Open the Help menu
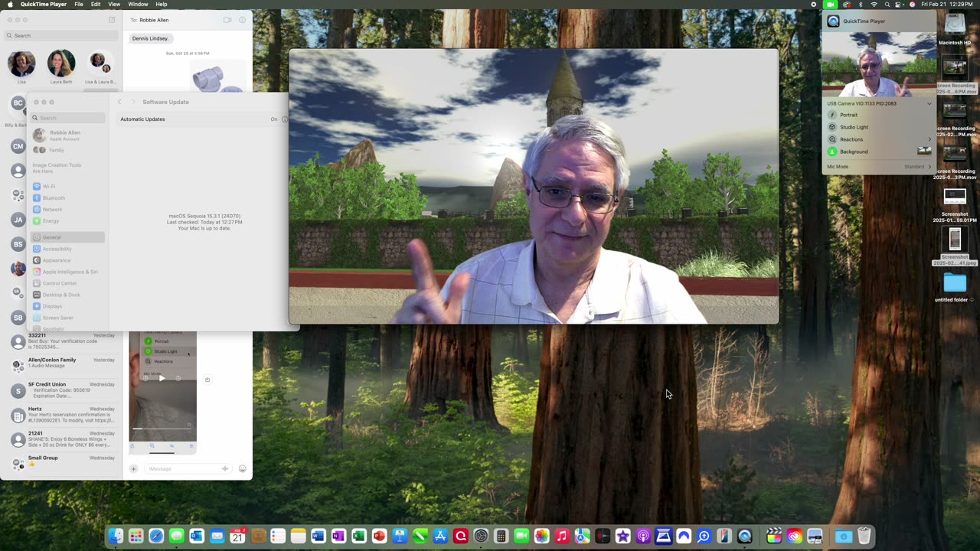Screen dimensions: 980x551 (x=162, y=5)
